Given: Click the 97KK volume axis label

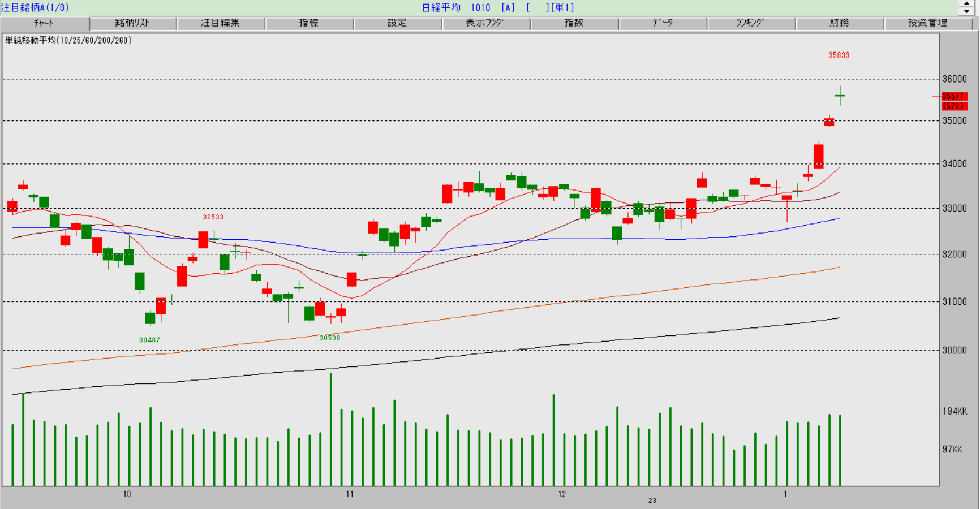Looking at the screenshot, I should click(x=952, y=450).
